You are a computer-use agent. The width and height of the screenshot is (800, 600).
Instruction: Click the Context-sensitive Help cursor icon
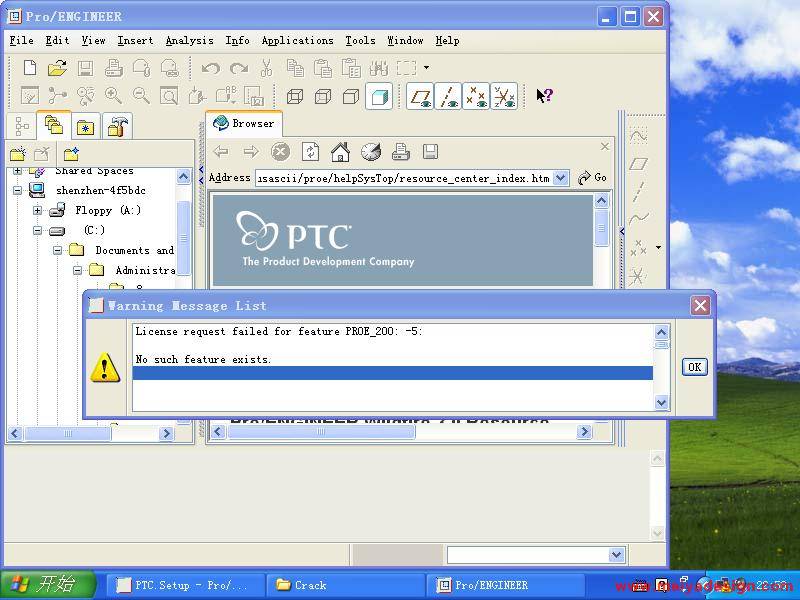click(544, 95)
